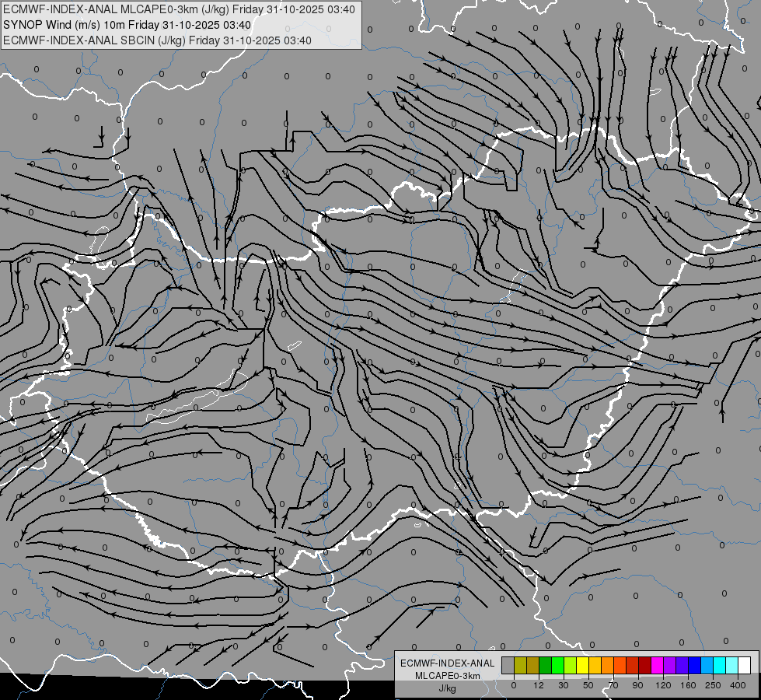Click the legend tick label 250

coord(713,685)
